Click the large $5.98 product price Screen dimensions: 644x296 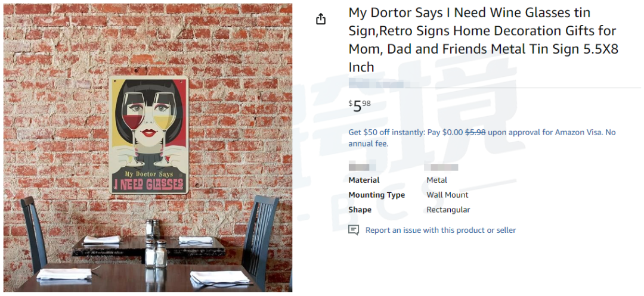click(x=359, y=106)
